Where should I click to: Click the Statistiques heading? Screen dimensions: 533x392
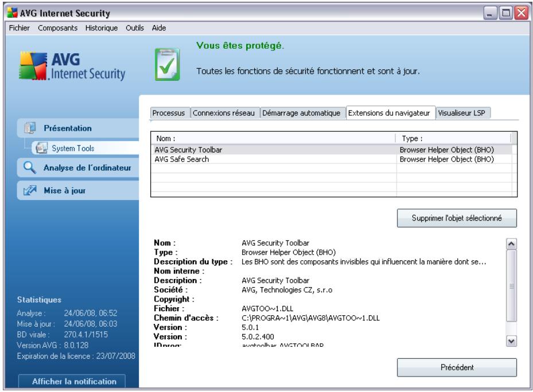40,300
